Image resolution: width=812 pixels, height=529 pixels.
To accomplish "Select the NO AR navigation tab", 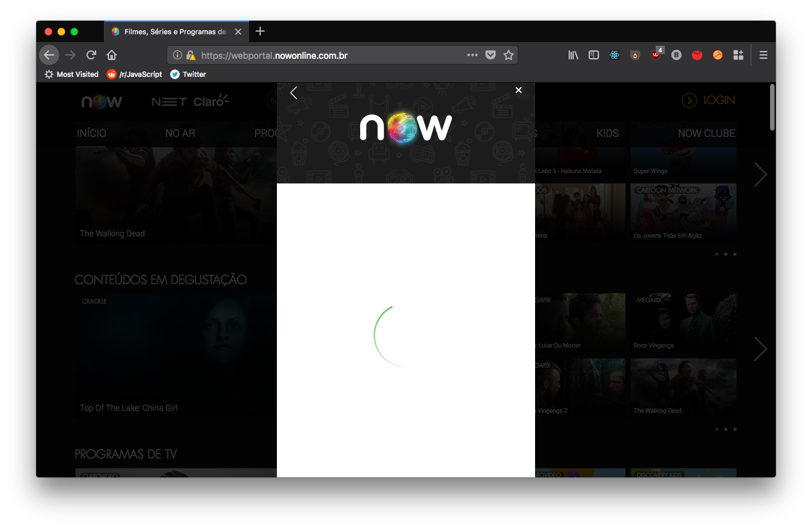I will pyautogui.click(x=180, y=133).
